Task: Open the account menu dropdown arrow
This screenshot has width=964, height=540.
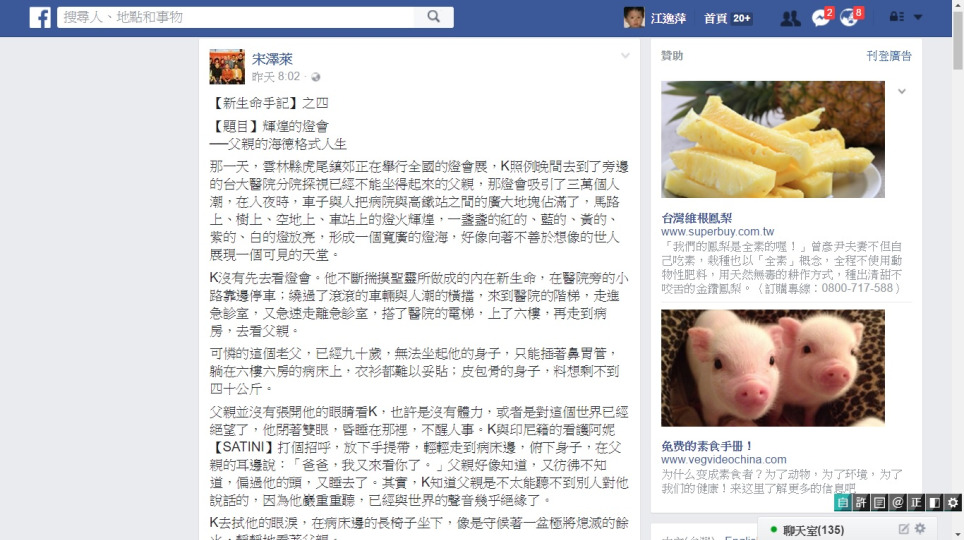Action: click(x=918, y=17)
